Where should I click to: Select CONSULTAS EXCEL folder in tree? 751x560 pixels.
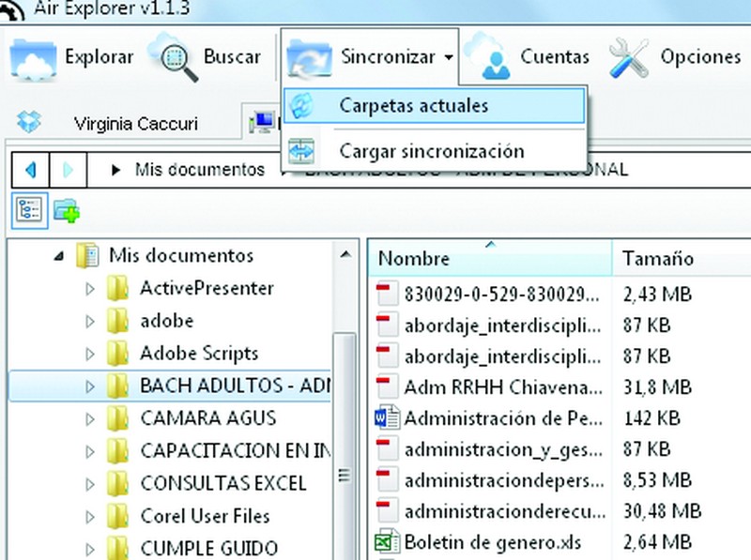coord(223,483)
